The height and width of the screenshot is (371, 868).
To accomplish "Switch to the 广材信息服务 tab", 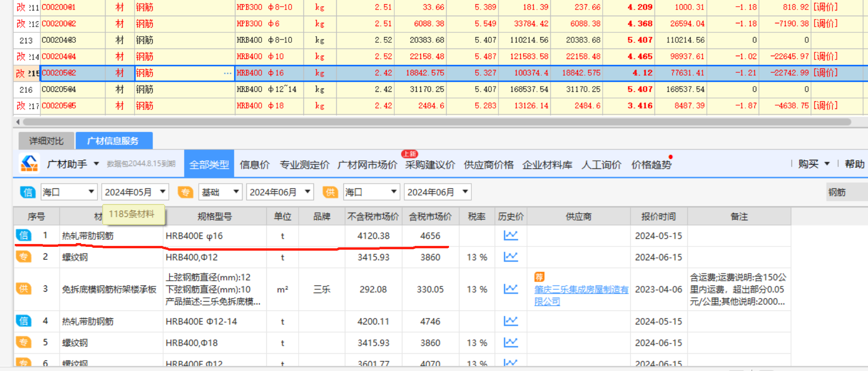I will (114, 141).
